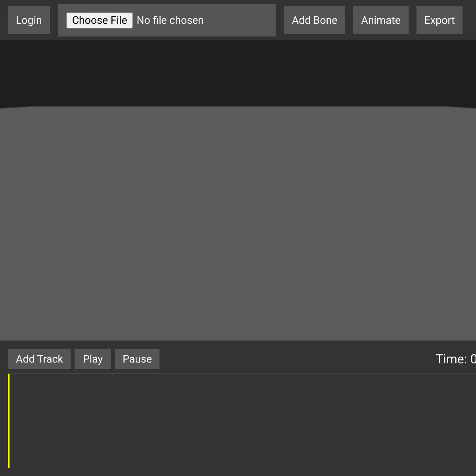Click the 'No file chosen' text

(170, 20)
